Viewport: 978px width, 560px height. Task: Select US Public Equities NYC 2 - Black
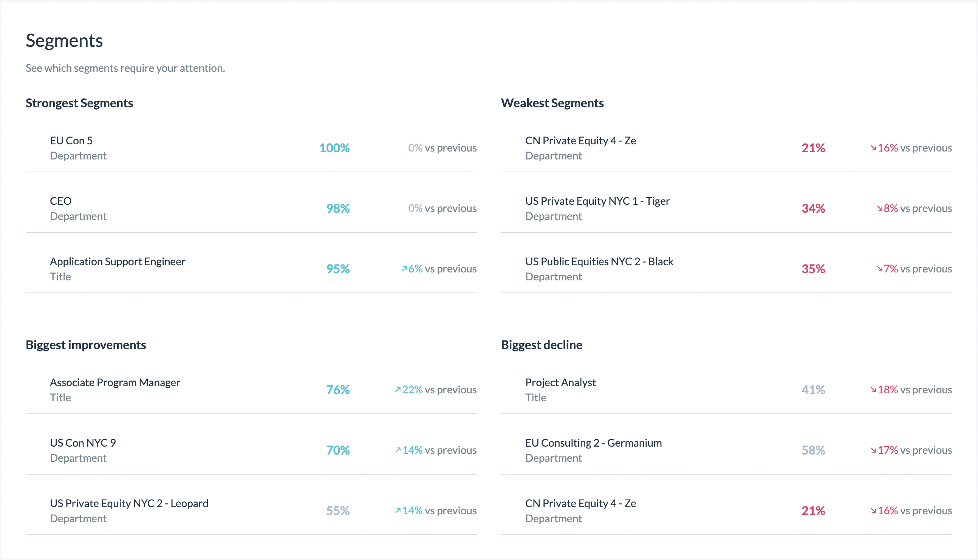click(x=726, y=269)
